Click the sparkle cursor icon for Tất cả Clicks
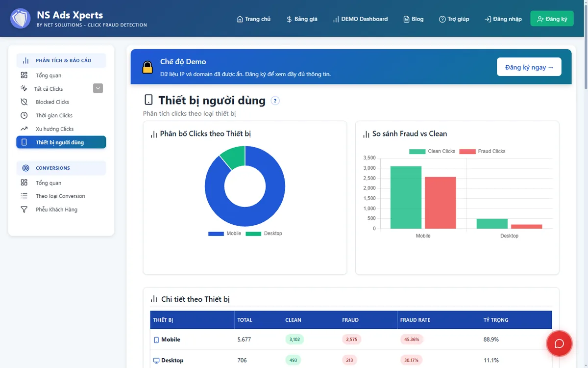 point(24,88)
